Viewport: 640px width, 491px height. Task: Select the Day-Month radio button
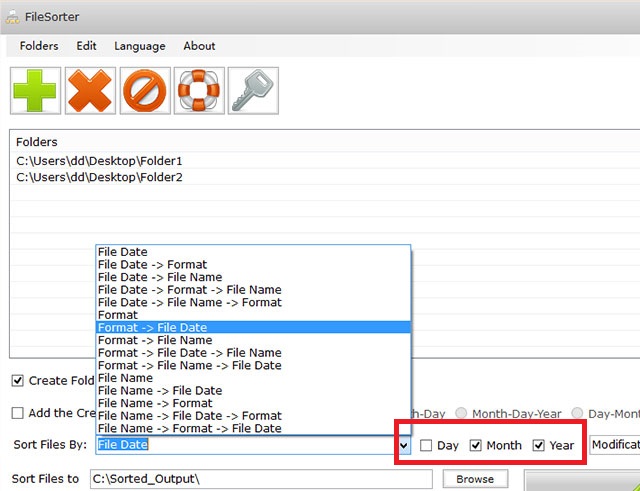[577, 413]
